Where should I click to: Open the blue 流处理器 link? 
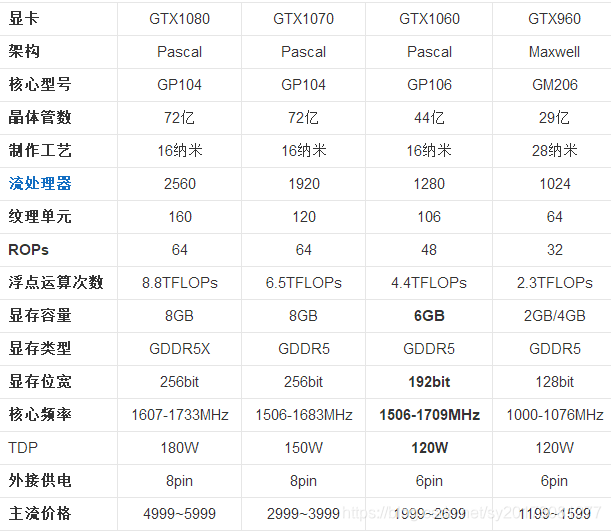pos(40,183)
